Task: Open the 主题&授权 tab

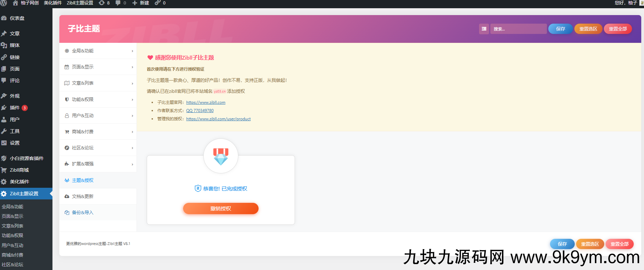Action: tap(98, 180)
